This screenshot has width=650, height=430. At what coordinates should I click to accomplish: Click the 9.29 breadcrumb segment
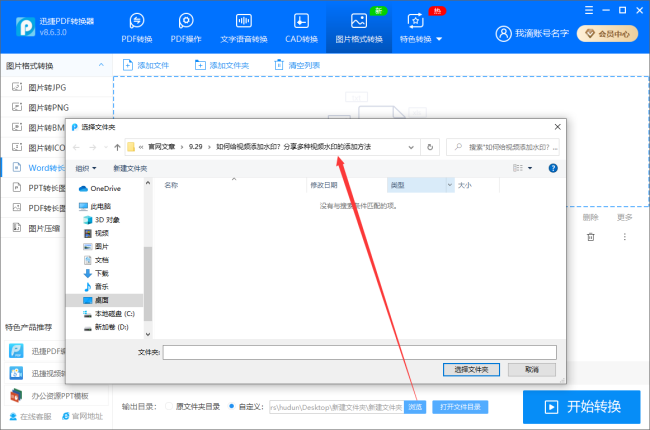196,147
